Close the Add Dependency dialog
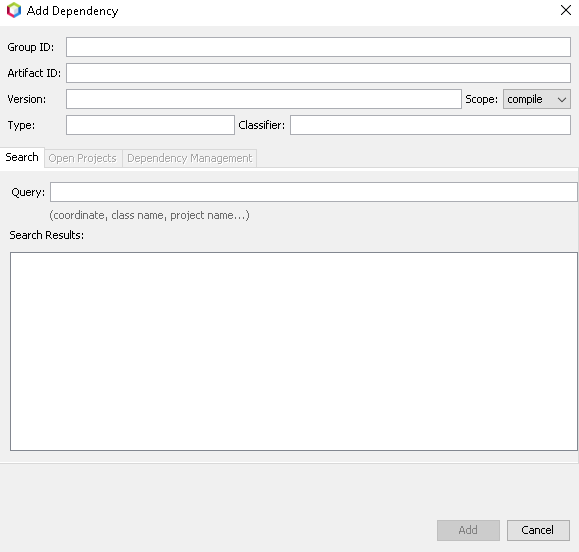Screen dimensions: 579x552 [566, 10]
